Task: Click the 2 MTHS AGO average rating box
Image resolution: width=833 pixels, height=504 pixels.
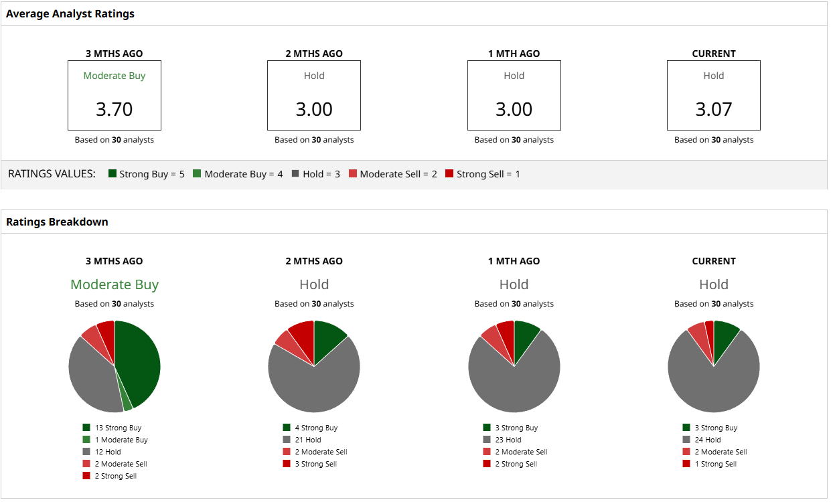Action: 314,96
